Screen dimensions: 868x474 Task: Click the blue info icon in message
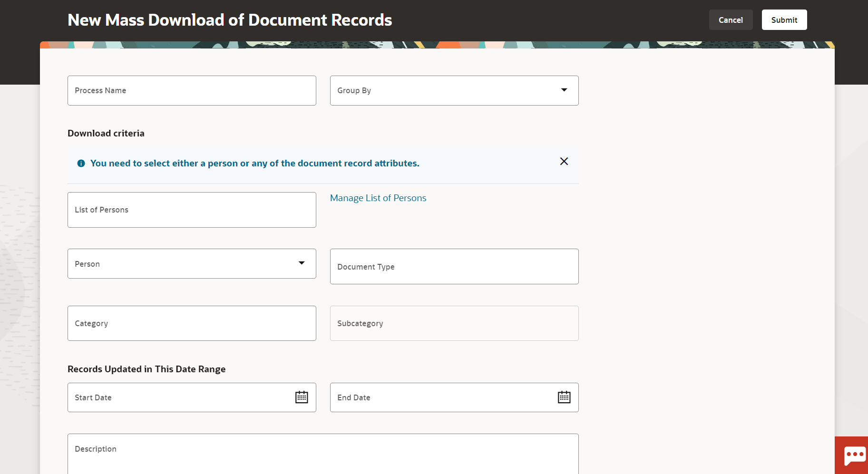click(x=81, y=163)
